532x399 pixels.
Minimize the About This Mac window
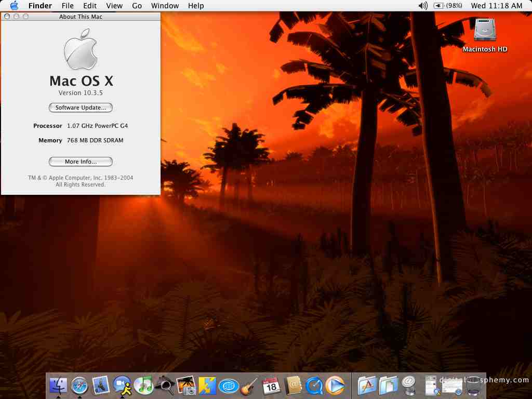click(16, 16)
